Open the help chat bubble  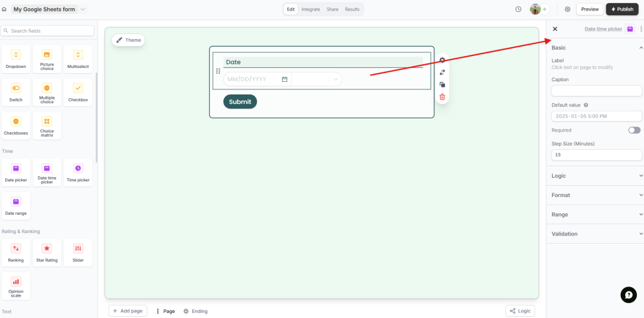[628, 295]
